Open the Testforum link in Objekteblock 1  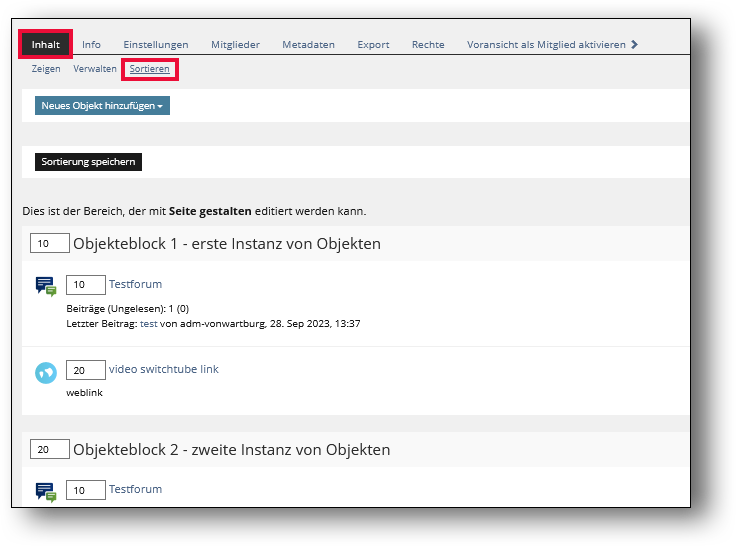(x=135, y=284)
